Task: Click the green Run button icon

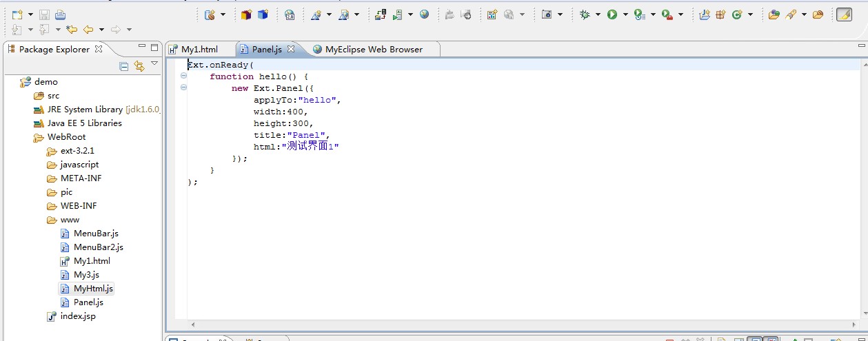Action: click(612, 14)
